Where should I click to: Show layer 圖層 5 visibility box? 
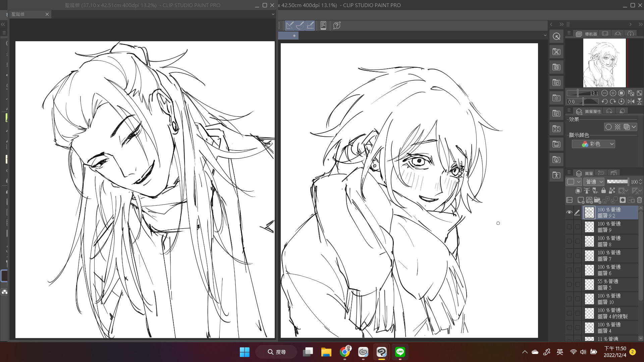tap(569, 285)
